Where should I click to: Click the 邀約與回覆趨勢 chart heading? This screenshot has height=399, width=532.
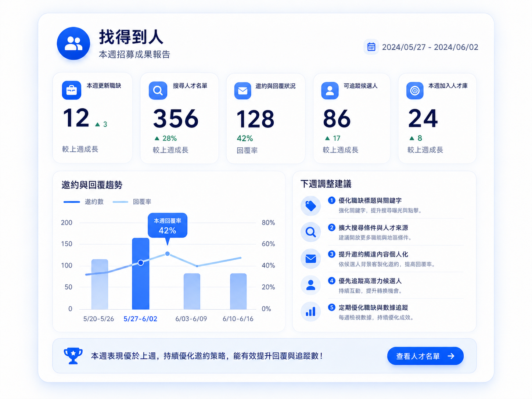pyautogui.click(x=92, y=185)
